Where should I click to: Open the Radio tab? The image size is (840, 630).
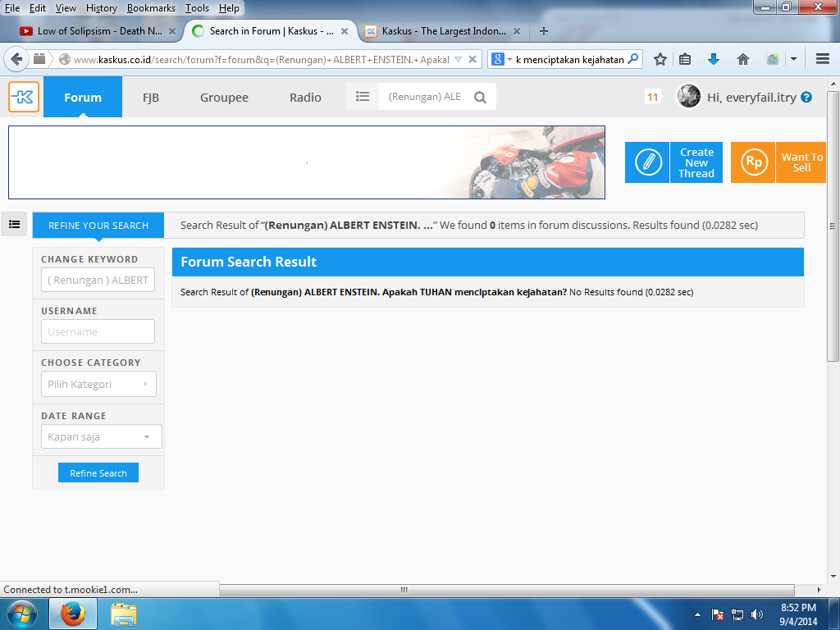coord(305,98)
